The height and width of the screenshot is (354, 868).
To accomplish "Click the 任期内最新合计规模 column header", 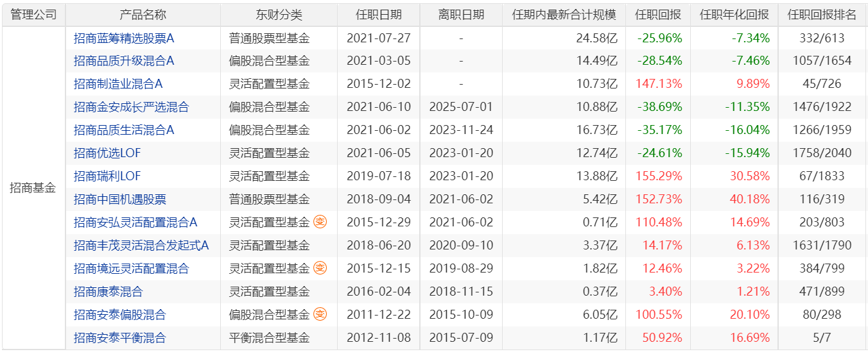I will [564, 15].
